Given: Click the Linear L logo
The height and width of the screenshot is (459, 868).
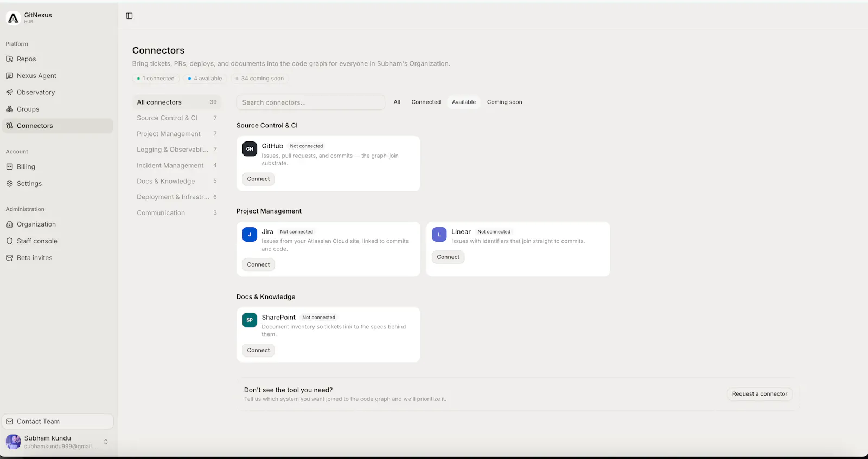Looking at the screenshot, I should 439,234.
